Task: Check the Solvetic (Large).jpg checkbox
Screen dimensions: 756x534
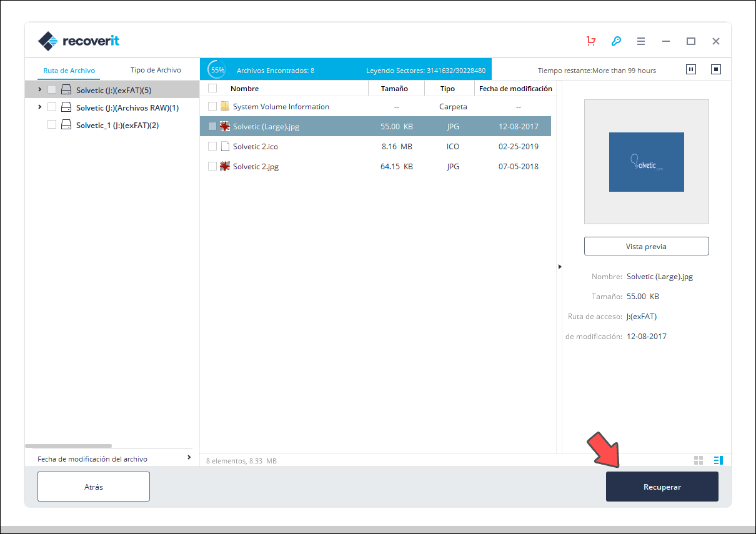Action: 212,126
